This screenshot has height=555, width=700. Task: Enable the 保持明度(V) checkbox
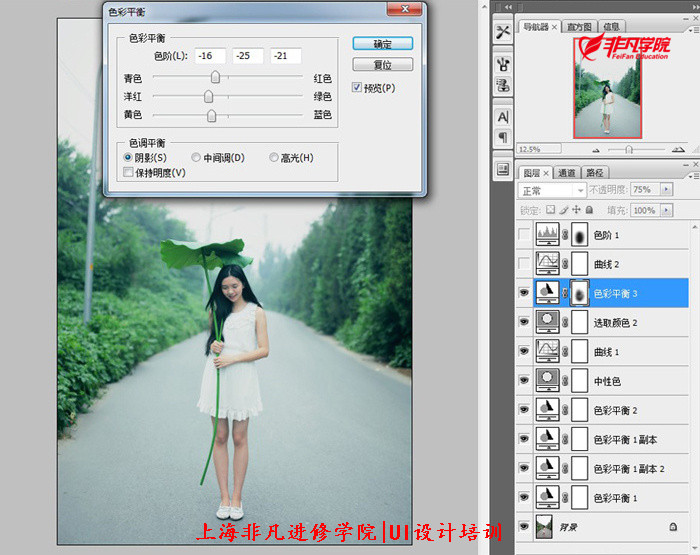[x=129, y=172]
